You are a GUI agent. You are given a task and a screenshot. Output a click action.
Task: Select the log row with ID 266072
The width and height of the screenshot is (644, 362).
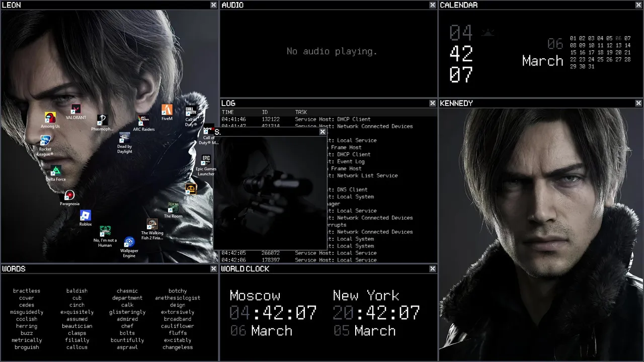(329, 253)
